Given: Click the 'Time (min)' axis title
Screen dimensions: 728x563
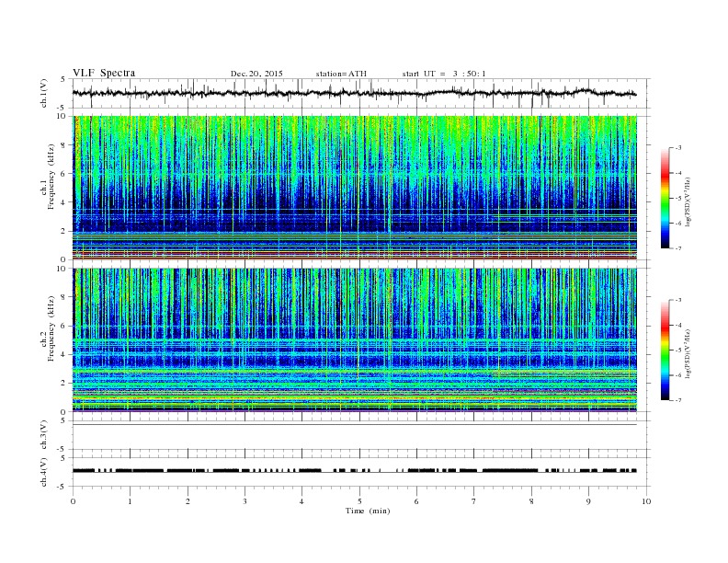Looking at the screenshot, I should (x=368, y=511).
